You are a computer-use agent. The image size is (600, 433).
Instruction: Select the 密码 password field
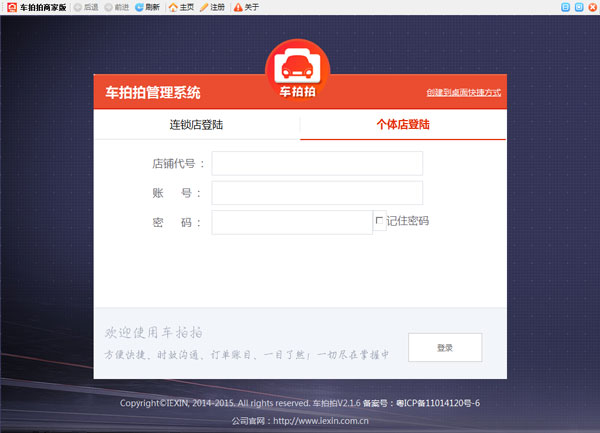(292, 222)
